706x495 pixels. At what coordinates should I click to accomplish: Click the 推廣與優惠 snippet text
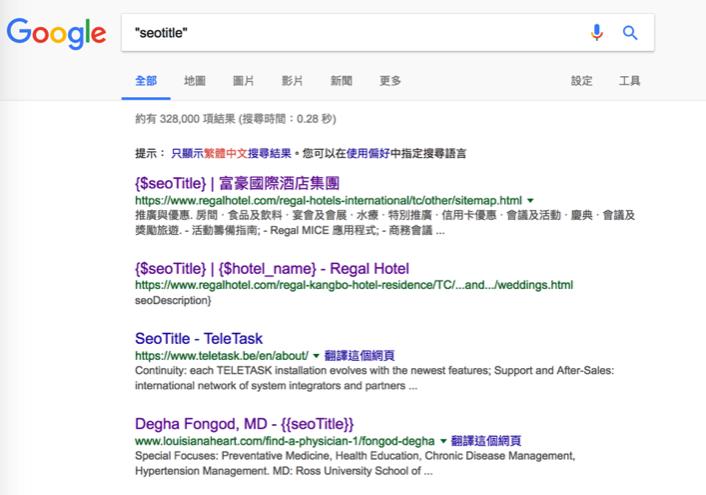(x=385, y=223)
